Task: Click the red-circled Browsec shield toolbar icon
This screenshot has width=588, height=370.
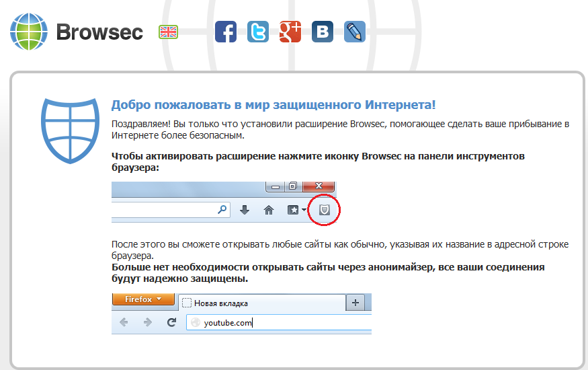Action: tap(325, 211)
